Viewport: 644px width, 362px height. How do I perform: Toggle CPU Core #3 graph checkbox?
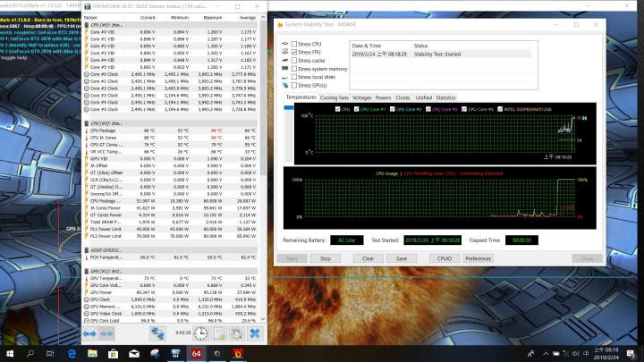click(x=428, y=109)
